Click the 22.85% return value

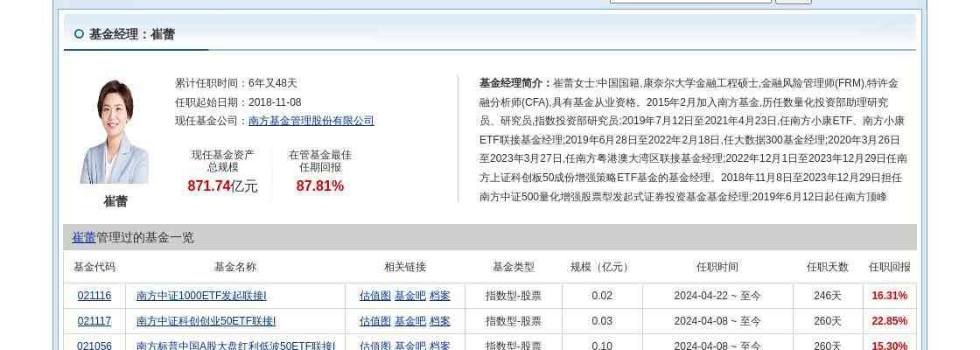(x=889, y=321)
